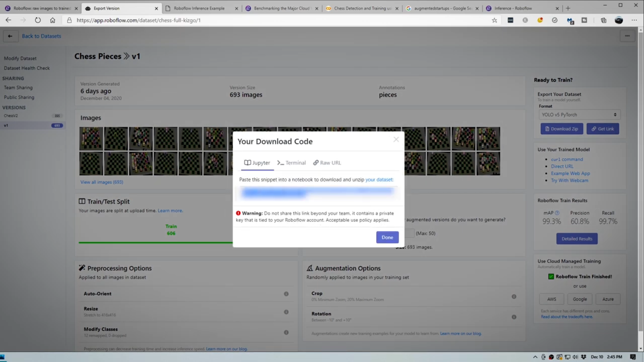Close the Export Version tab

[x=156, y=8]
